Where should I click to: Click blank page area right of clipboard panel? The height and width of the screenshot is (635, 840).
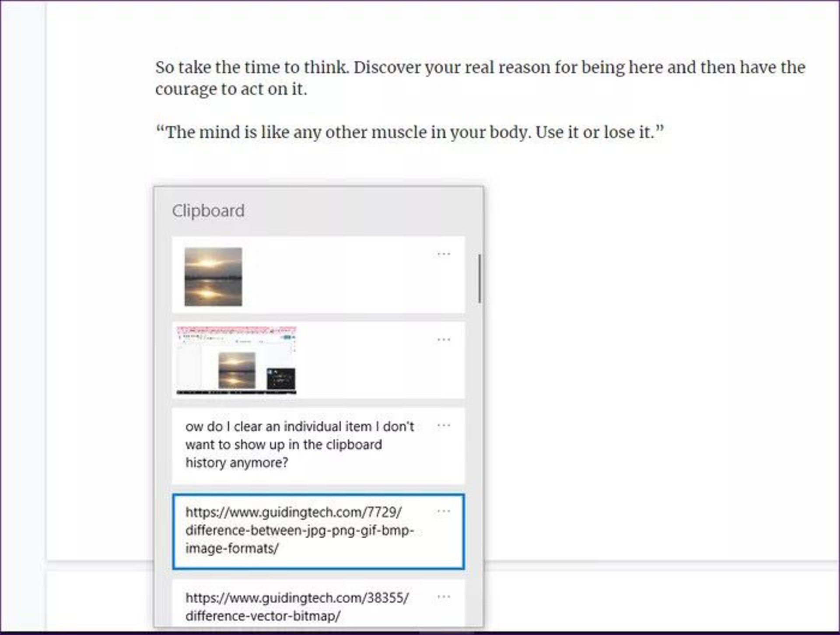tap(656, 350)
